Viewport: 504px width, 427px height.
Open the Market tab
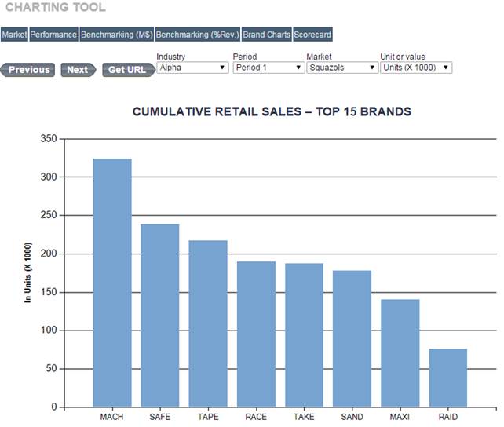tap(14, 35)
